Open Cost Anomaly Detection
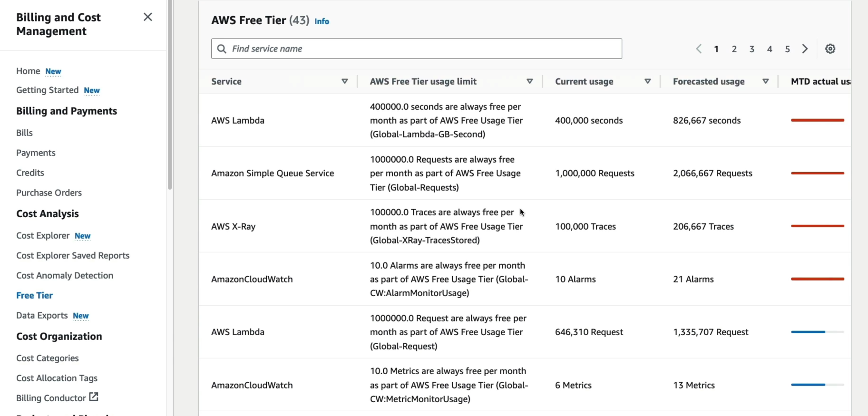Image resolution: width=868 pixels, height=416 pixels. 65,275
